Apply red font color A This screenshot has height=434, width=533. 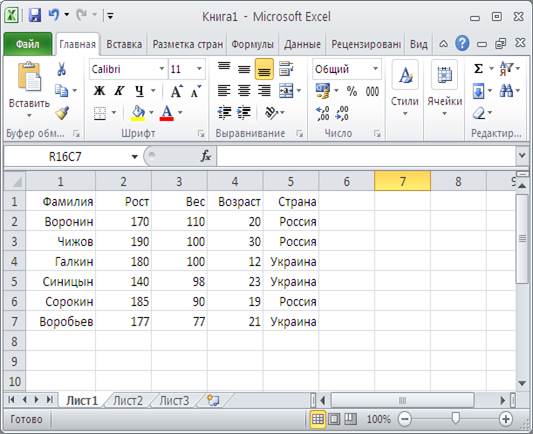(x=167, y=113)
